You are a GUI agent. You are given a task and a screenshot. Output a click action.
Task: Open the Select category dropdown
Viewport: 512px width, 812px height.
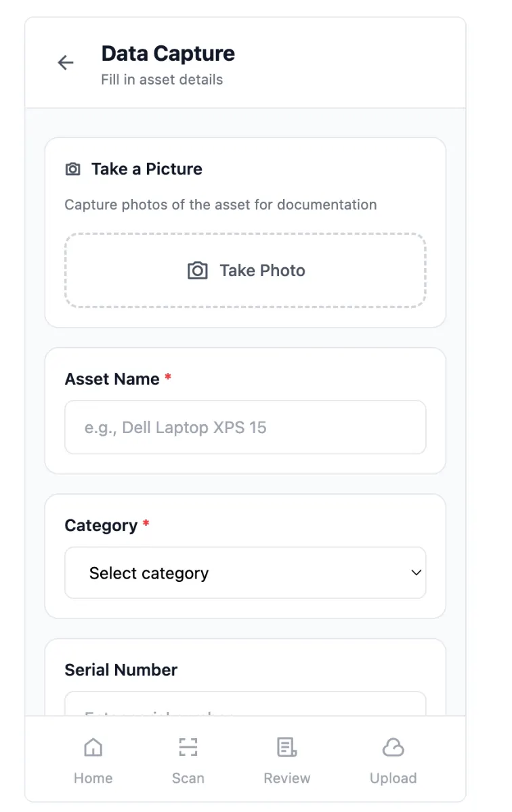(x=245, y=572)
